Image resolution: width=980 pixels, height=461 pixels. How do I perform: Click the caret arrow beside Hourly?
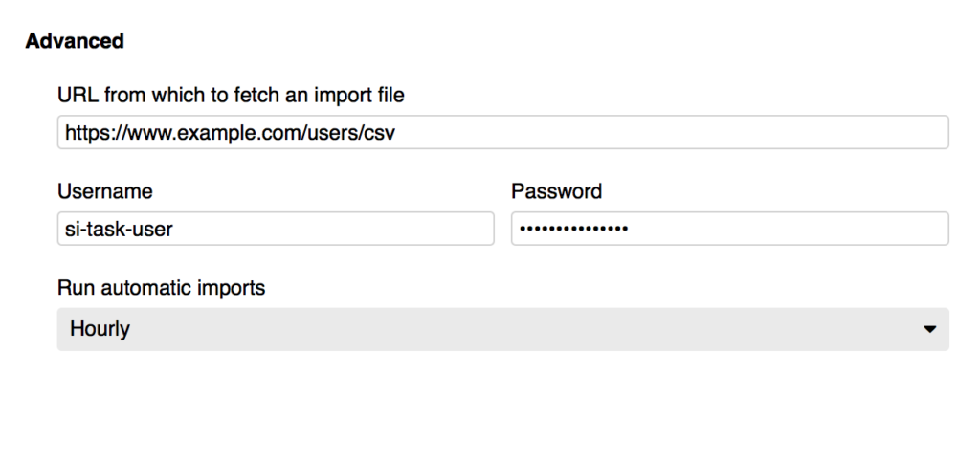pos(930,329)
